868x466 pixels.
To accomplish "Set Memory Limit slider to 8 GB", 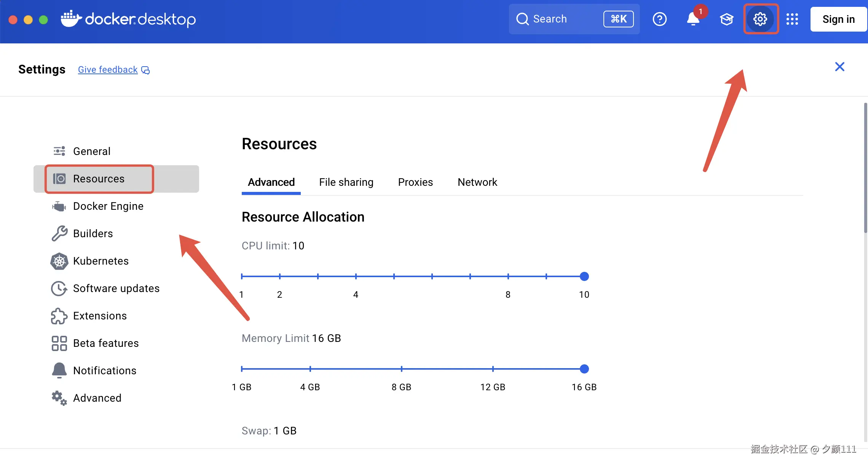I will 402,369.
